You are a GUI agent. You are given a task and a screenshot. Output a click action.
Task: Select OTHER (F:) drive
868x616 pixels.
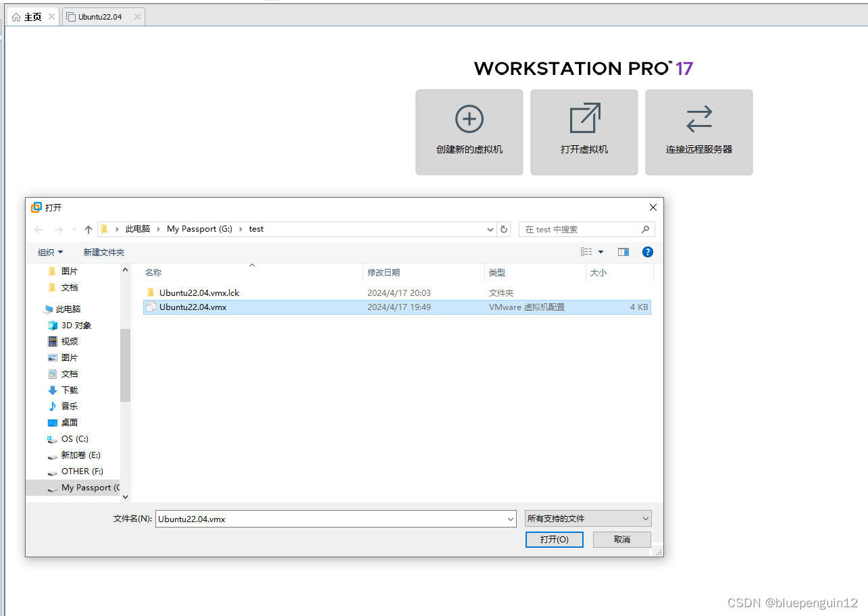[x=82, y=471]
